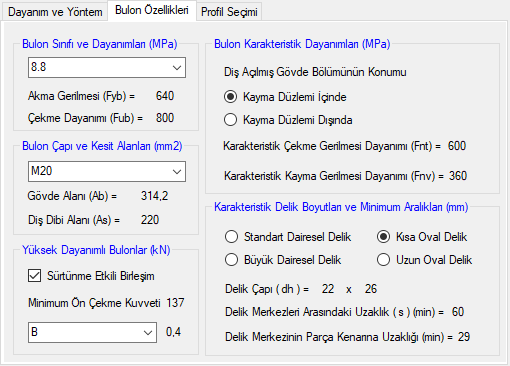Open the Profil Seçimi tab

[x=229, y=12]
